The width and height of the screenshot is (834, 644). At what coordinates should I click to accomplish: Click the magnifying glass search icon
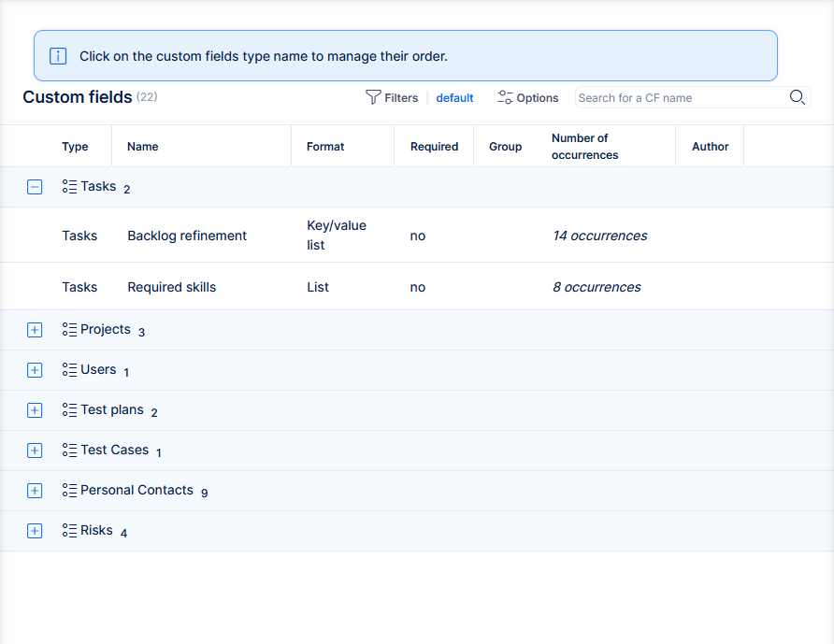coord(797,97)
